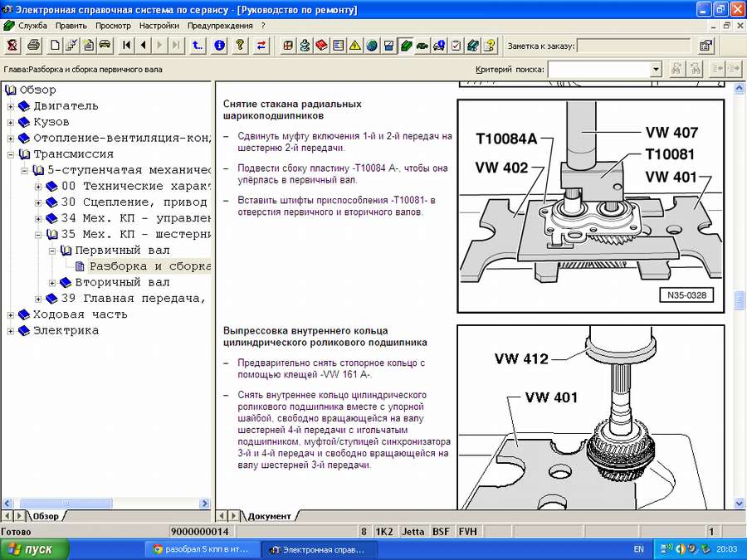Click the Jetta cell in the status bar
The width and height of the screenshot is (747, 560).
click(x=413, y=532)
